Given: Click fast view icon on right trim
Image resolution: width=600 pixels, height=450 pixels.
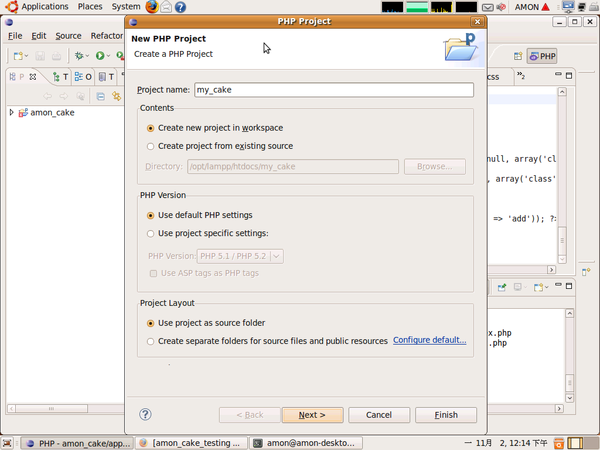Looking at the screenshot, I should coord(586,272).
